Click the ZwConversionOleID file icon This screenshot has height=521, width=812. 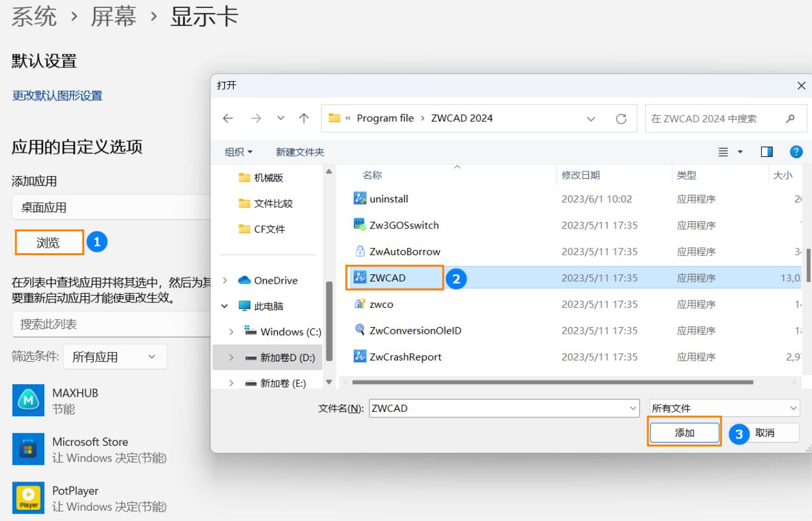[360, 330]
